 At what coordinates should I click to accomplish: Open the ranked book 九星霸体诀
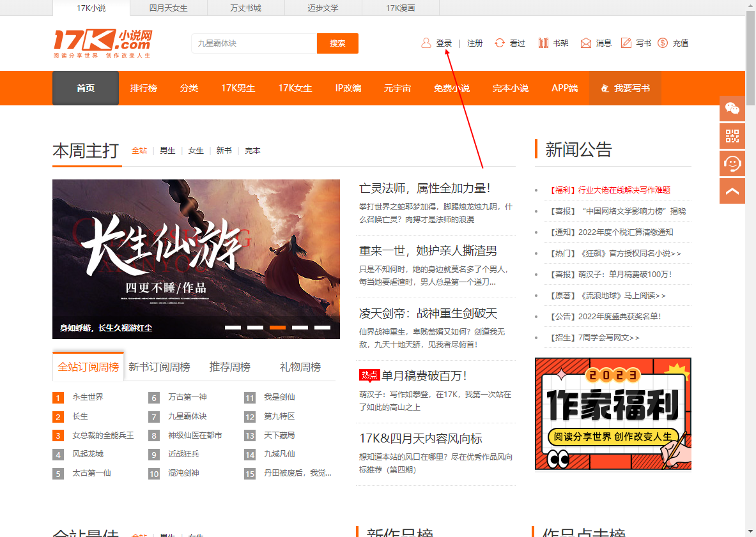tap(187, 416)
